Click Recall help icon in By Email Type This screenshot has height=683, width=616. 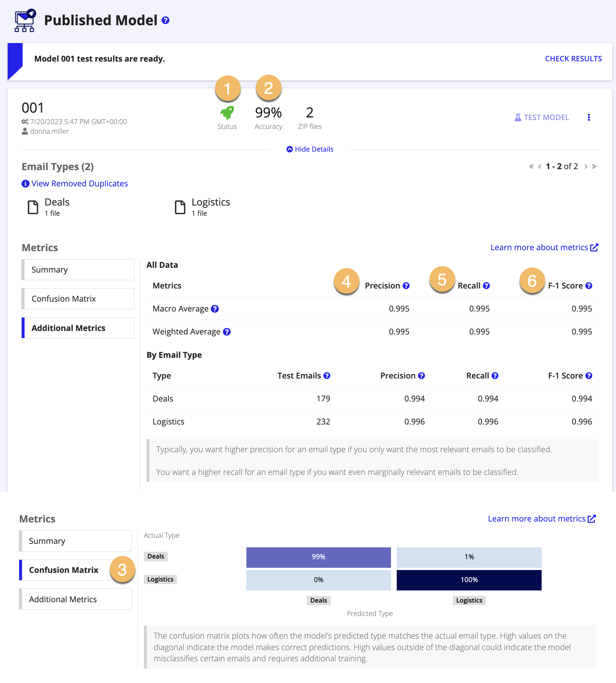click(494, 376)
